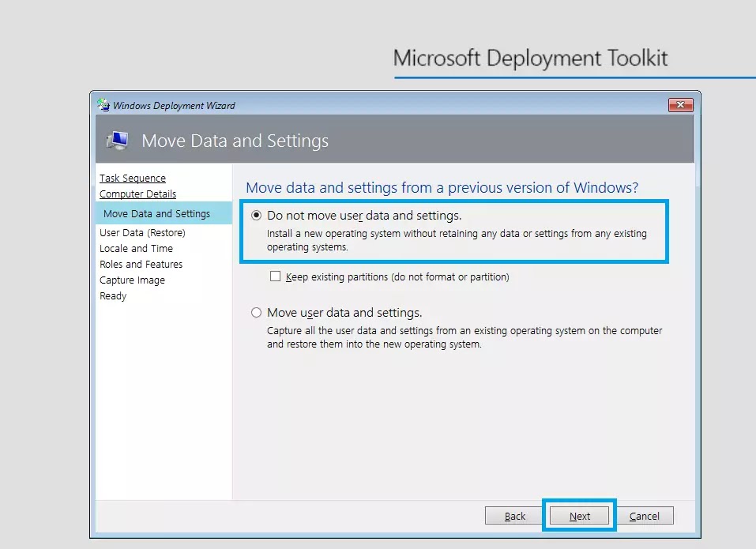Click the Windows Deployment Wizard title icon
This screenshot has width=756, height=549.
tap(103, 104)
